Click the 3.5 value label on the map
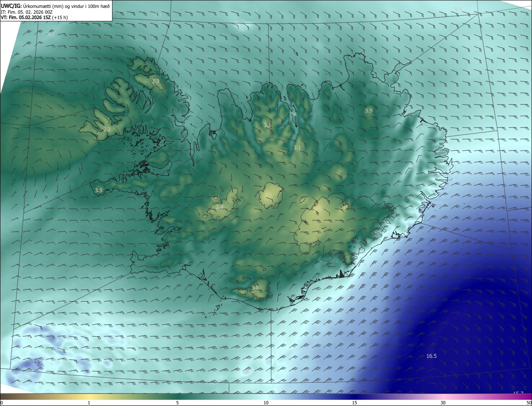 (99, 191)
